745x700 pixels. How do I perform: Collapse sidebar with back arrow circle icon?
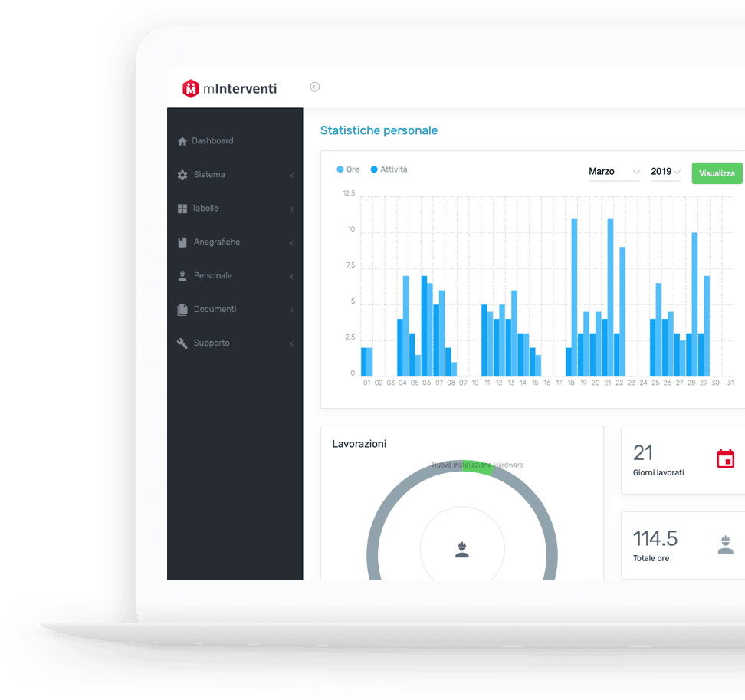[x=314, y=87]
